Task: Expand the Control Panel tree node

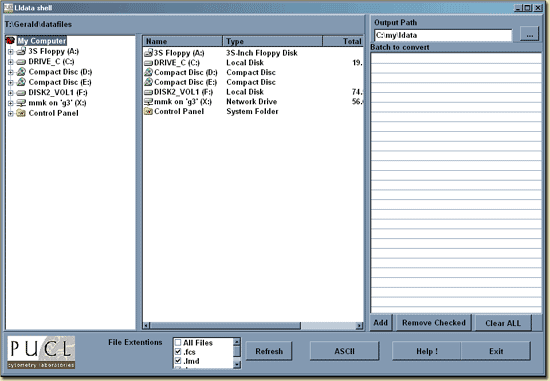Action: click(x=11, y=114)
